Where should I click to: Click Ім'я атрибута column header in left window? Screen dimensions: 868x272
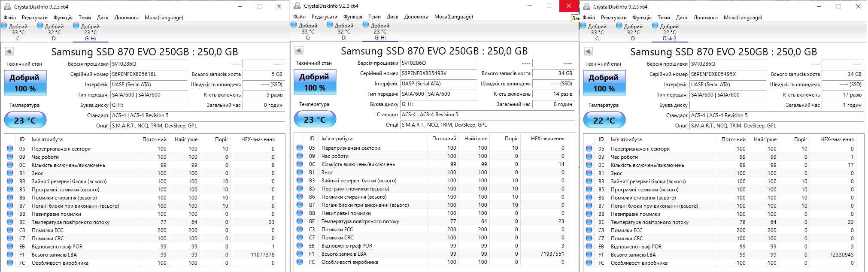[84, 139]
